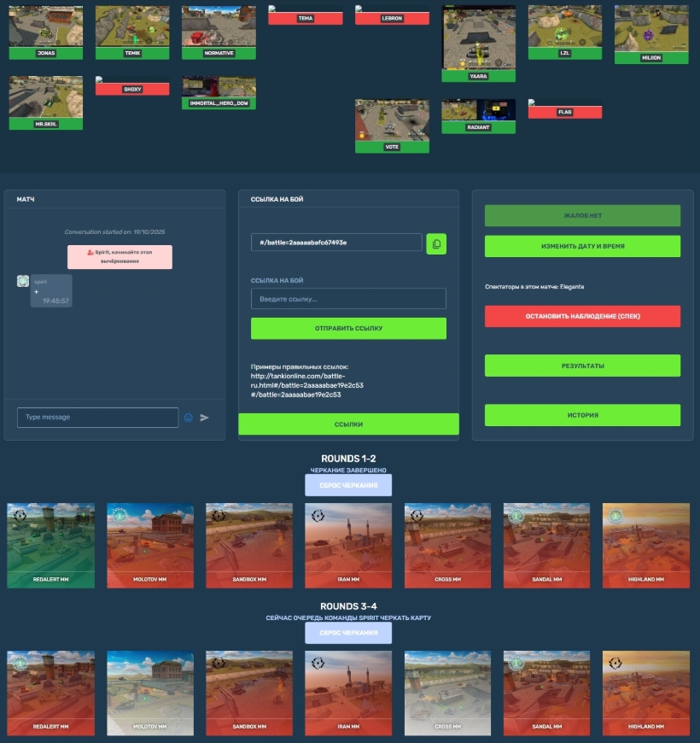Viewport: 700px width, 743px height.
Task: Click the spirit user avatar in the chat
Action: (23, 281)
